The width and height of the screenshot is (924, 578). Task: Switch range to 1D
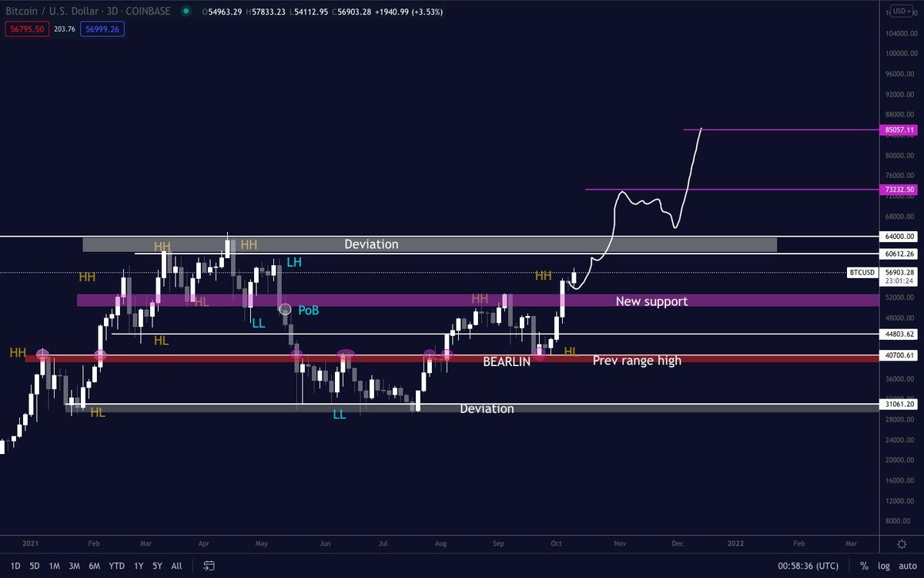15,566
